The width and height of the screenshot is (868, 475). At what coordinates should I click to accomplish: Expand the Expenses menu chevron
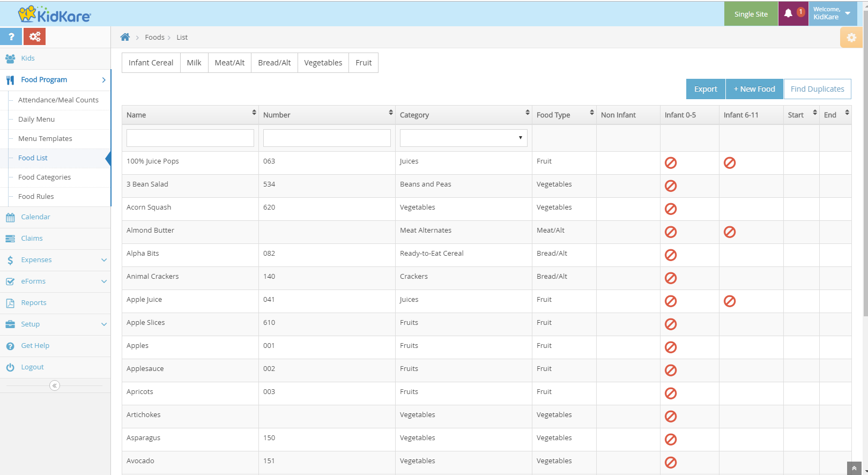(104, 260)
